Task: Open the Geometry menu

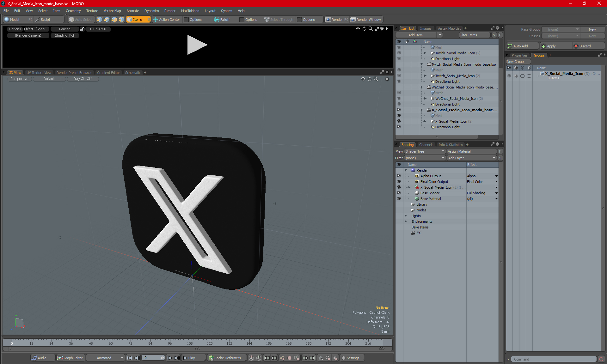Action: [73, 11]
